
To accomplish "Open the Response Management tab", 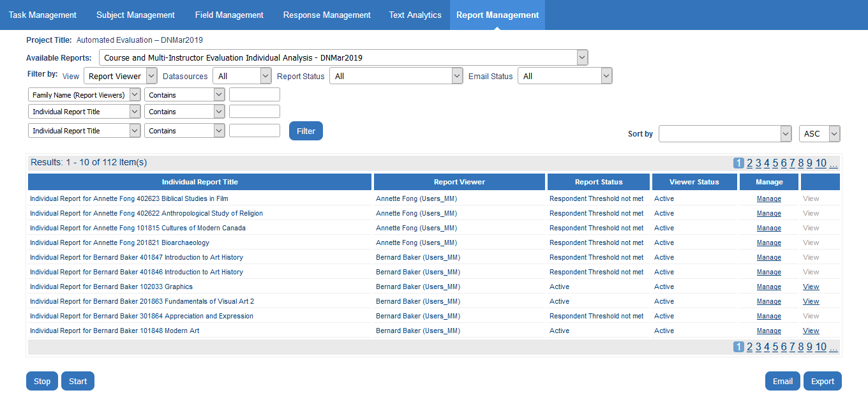I will (327, 15).
